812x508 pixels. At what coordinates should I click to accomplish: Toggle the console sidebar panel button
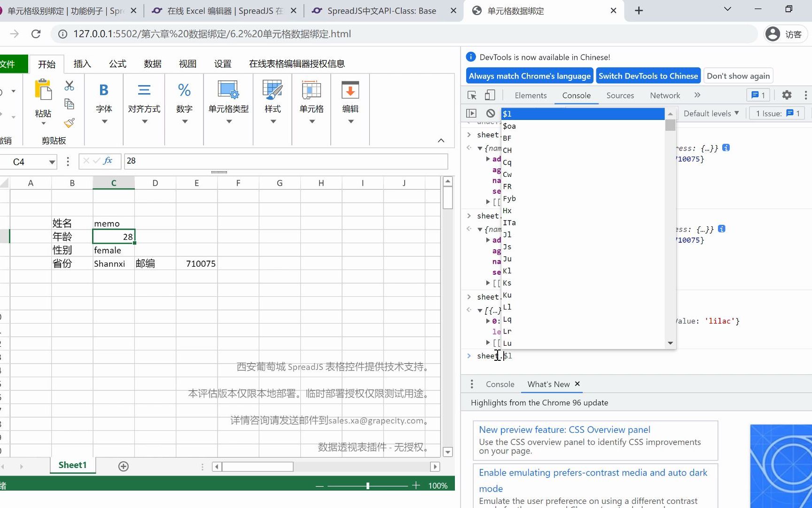click(x=471, y=113)
